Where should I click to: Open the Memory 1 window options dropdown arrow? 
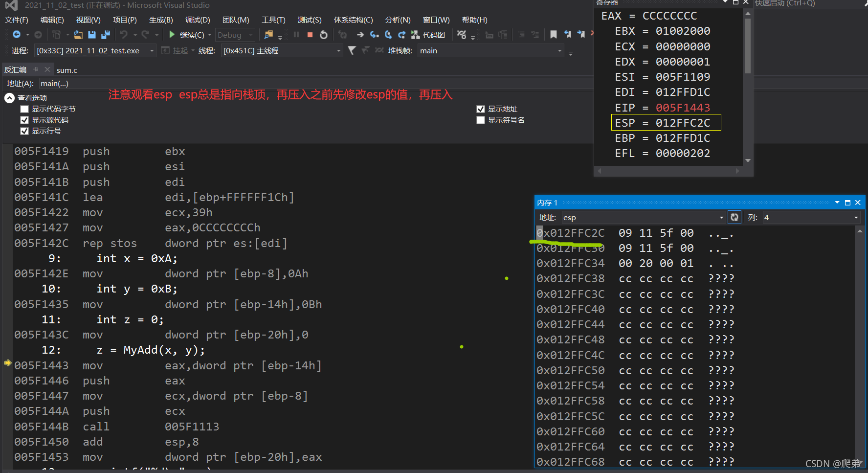(837, 203)
